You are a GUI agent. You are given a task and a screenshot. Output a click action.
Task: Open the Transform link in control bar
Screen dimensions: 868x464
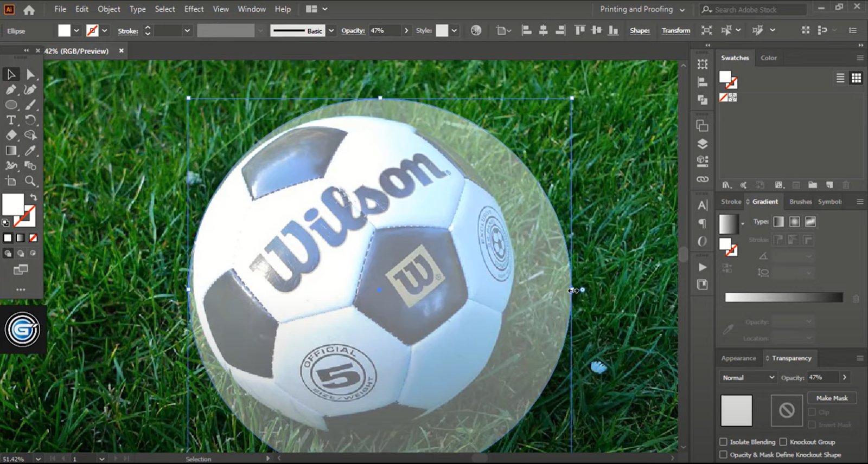[x=675, y=30]
